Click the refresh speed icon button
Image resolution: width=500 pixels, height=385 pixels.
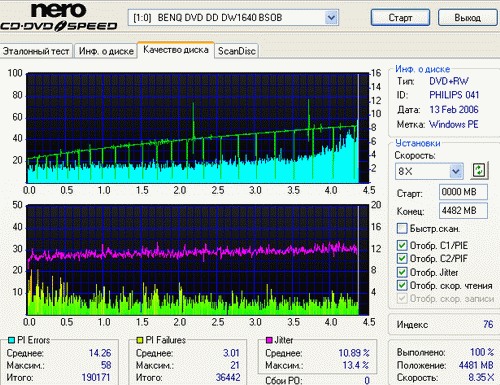[x=479, y=170]
